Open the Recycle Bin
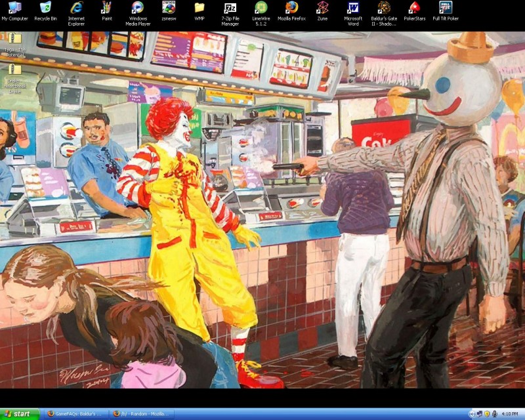The image size is (525, 420). click(x=45, y=11)
